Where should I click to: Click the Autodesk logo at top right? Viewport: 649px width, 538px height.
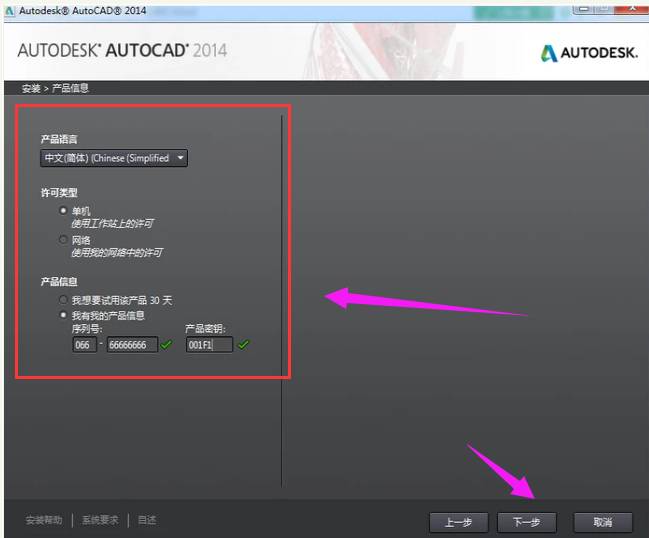click(589, 53)
